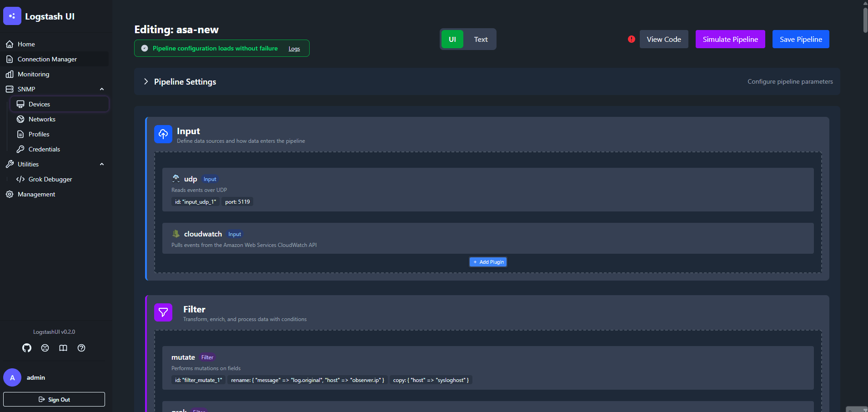Click the red error alert icon

click(x=632, y=39)
